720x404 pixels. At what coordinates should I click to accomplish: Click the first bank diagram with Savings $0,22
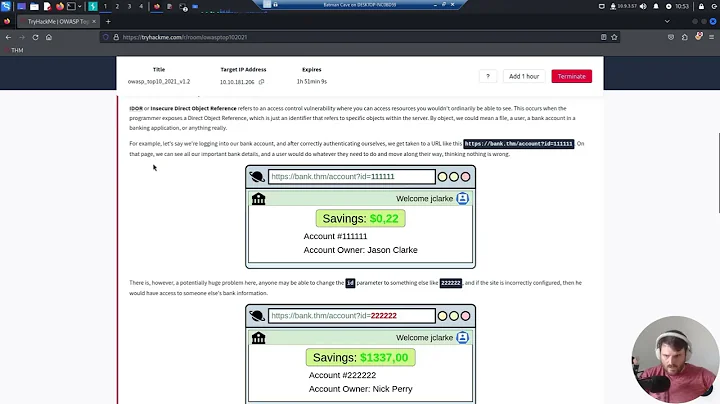[360, 217]
